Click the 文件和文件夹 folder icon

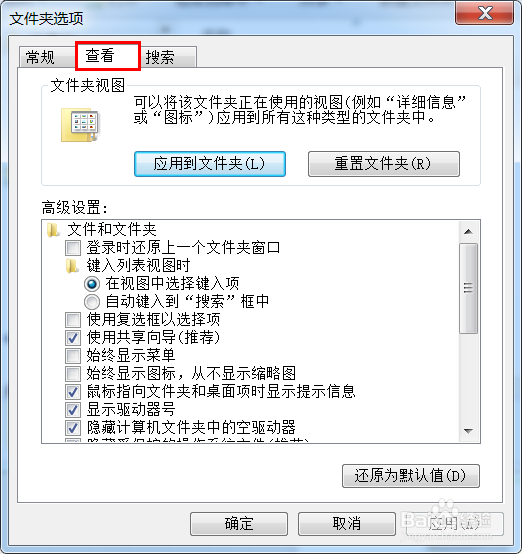tap(53, 230)
